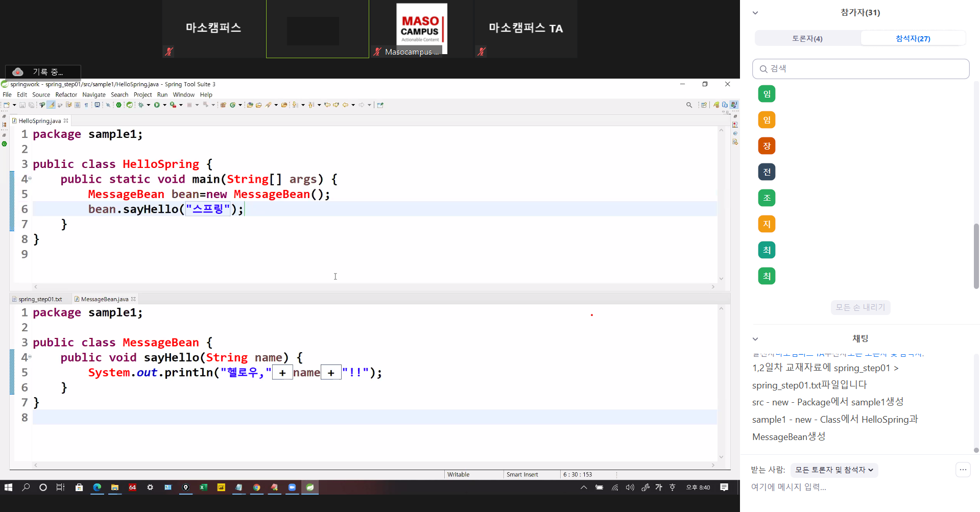The width and height of the screenshot is (980, 512).
Task: Click the Open Perspective icon
Action: coord(704,105)
